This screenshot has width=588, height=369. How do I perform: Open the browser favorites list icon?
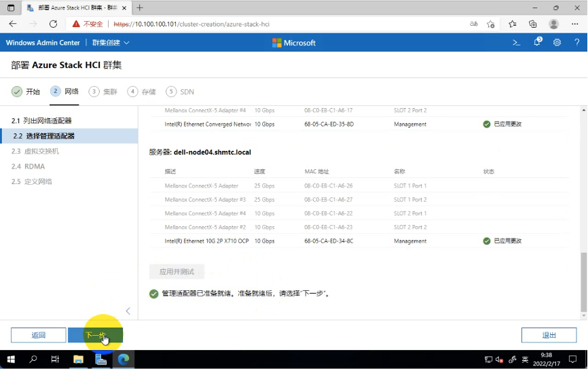click(x=512, y=24)
